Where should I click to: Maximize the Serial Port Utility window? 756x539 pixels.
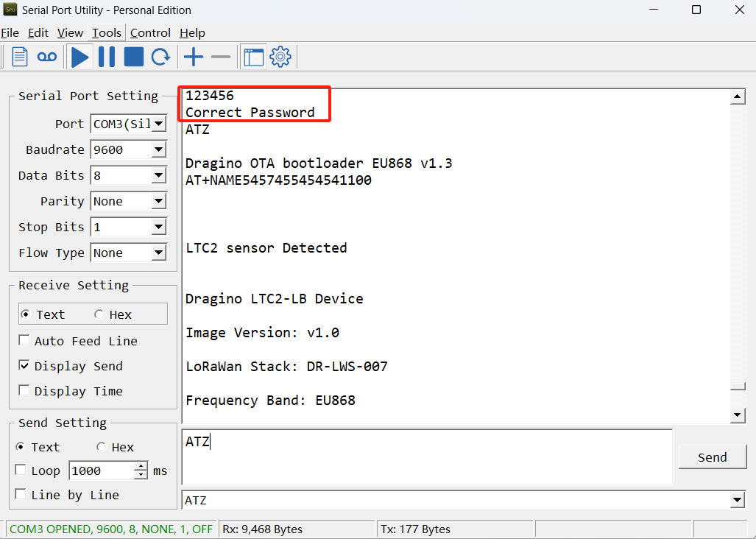point(696,10)
